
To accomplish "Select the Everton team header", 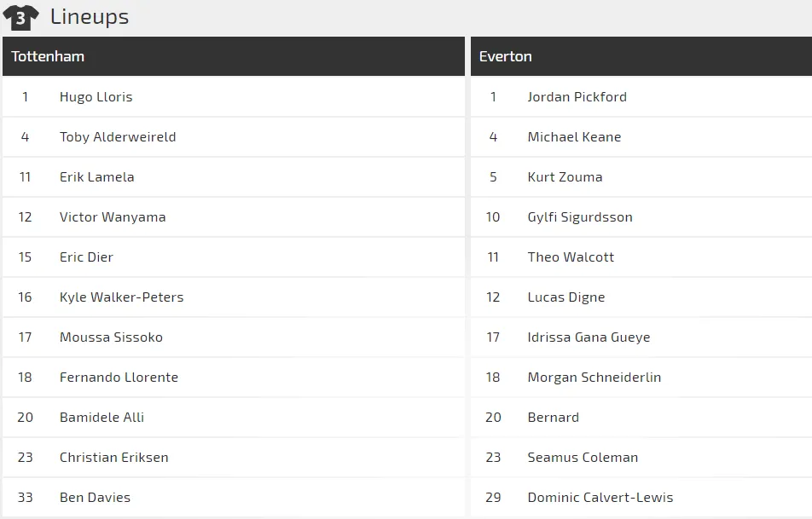I will coord(505,56).
